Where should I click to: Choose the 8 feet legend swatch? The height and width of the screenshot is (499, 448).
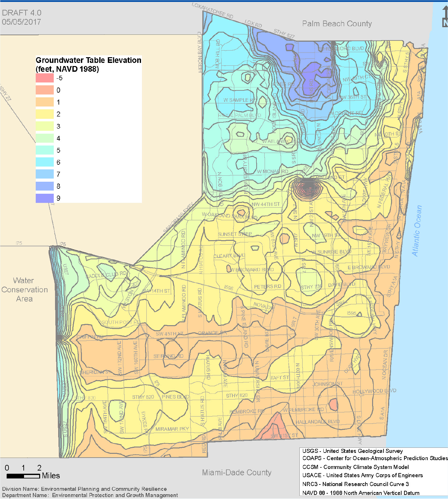[x=45, y=186]
